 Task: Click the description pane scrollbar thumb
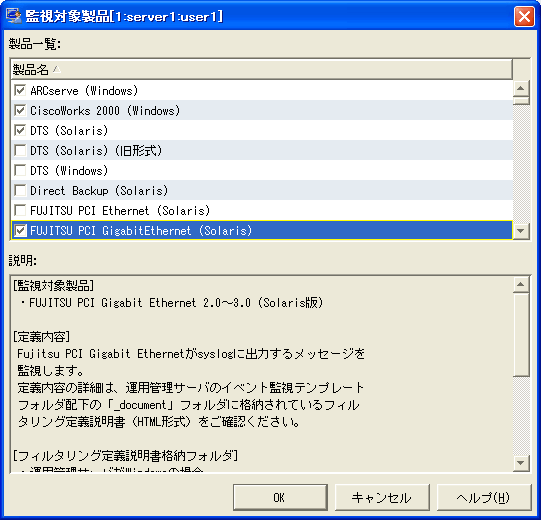[521, 335]
